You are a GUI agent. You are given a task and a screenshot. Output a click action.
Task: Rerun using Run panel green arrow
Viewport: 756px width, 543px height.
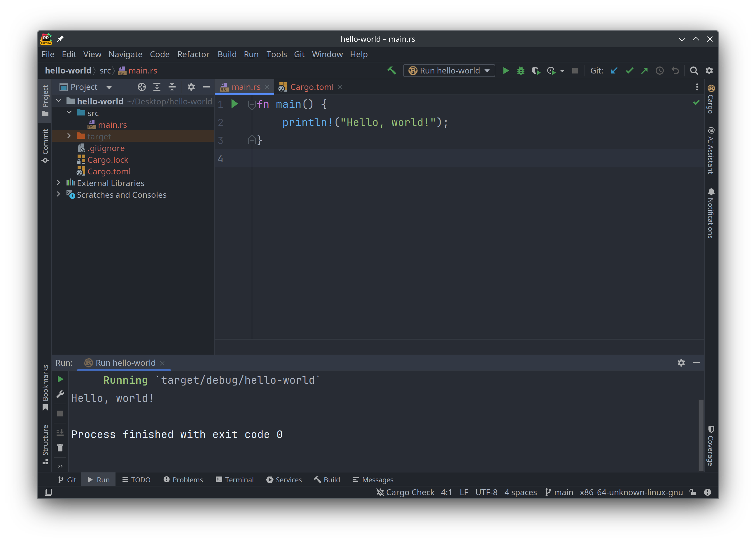pyautogui.click(x=60, y=379)
